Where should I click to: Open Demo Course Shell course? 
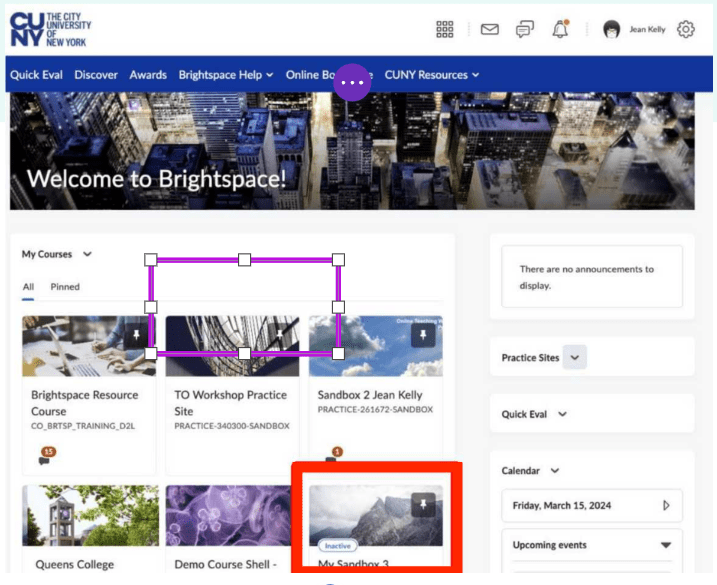225,564
